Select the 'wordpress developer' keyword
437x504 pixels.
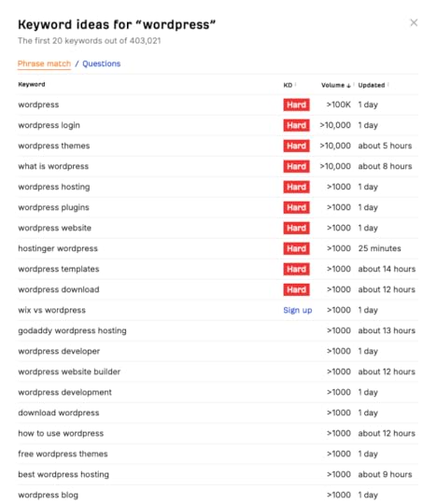pos(59,351)
